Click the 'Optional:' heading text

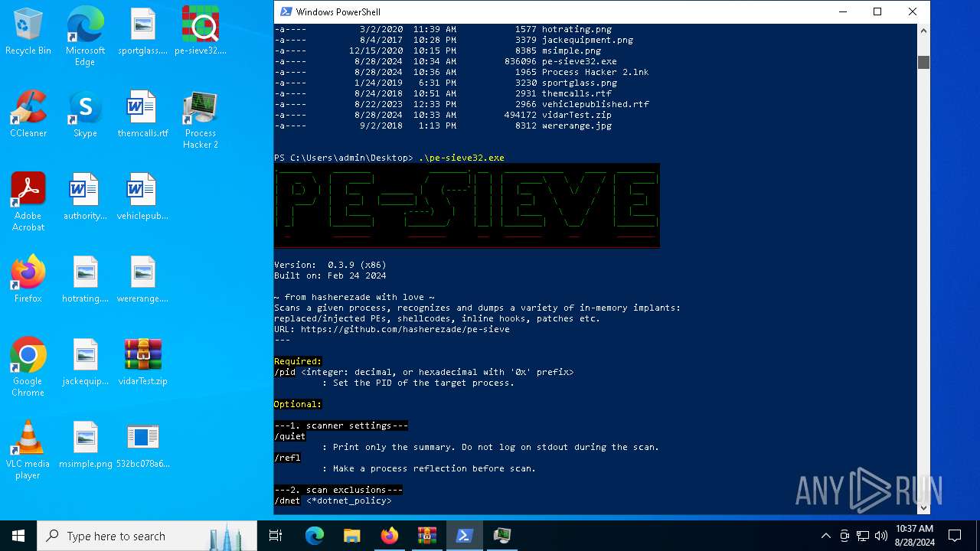point(298,404)
